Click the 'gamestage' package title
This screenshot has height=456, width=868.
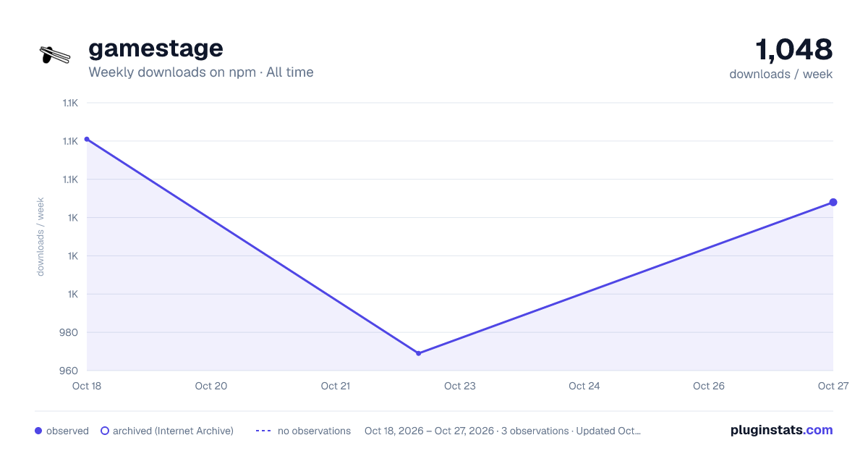(x=156, y=48)
